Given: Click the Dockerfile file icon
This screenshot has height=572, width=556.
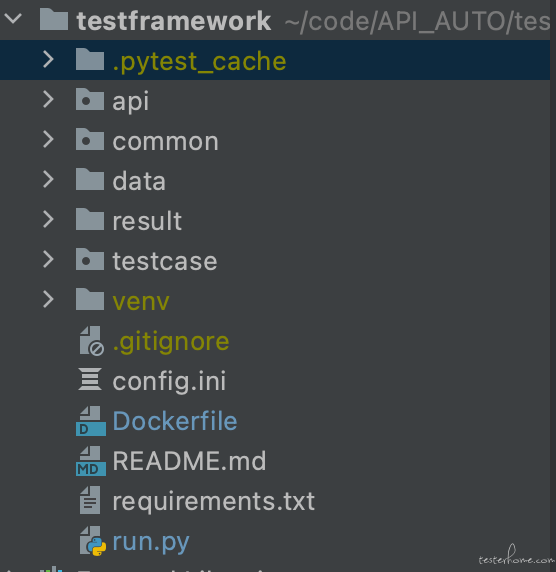Looking at the screenshot, I should click(91, 421).
